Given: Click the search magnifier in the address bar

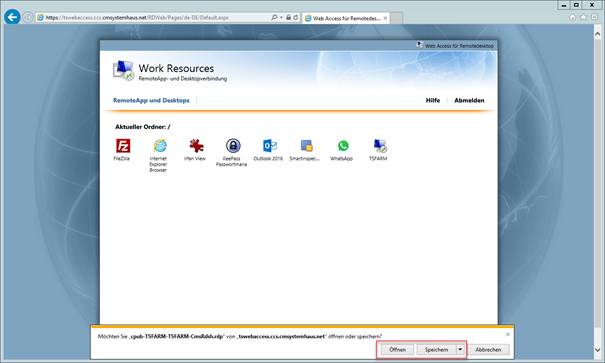Looking at the screenshot, I should coord(274,17).
